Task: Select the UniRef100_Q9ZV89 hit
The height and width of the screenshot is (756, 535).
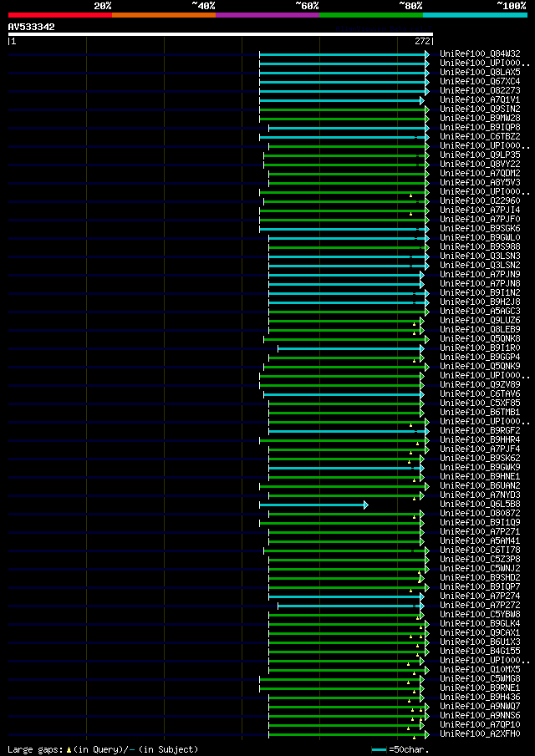Action: pos(480,385)
